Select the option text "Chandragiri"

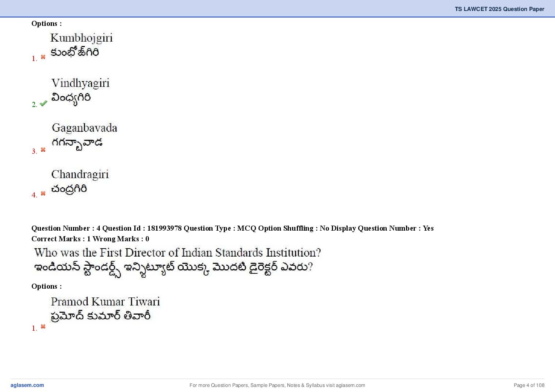pos(80,174)
